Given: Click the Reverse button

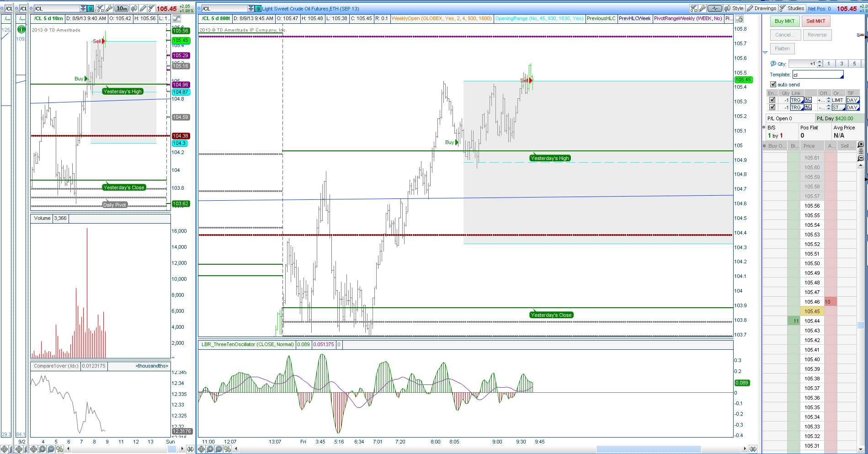Looking at the screenshot, I should pyautogui.click(x=817, y=35).
